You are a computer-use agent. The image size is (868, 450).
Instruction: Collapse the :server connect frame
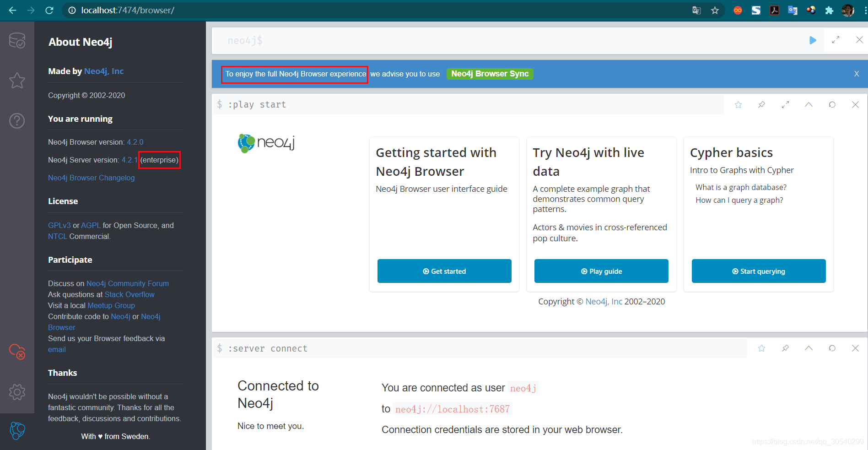pos(809,348)
